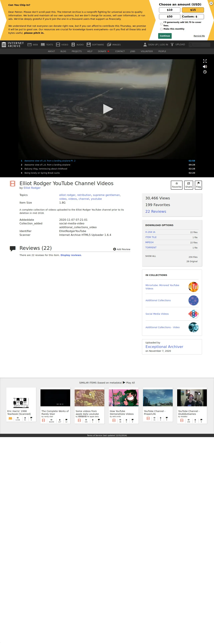Viewport: 214px width, 644px height.
Task: Open Mirrortube collection thumbnail
Action: (x=193, y=287)
